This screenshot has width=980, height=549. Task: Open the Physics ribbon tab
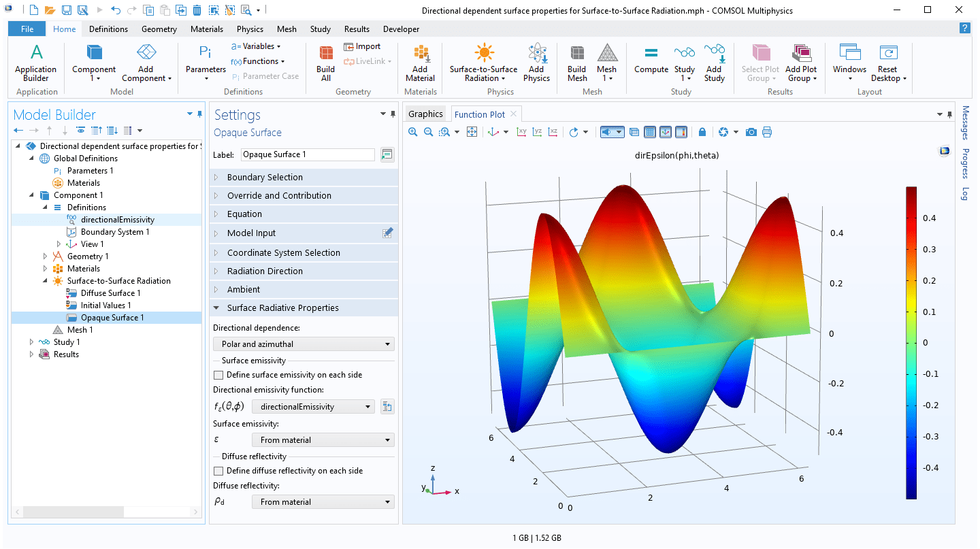point(250,29)
